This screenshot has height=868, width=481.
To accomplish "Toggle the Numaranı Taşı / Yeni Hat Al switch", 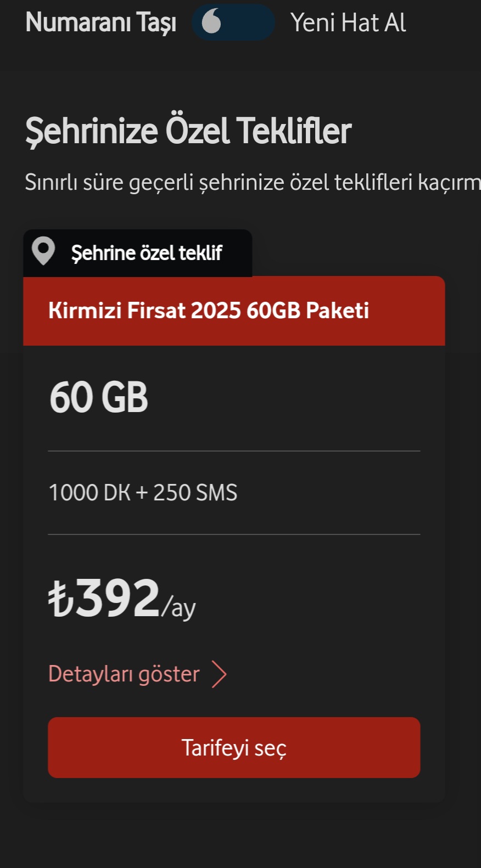I will (x=233, y=22).
